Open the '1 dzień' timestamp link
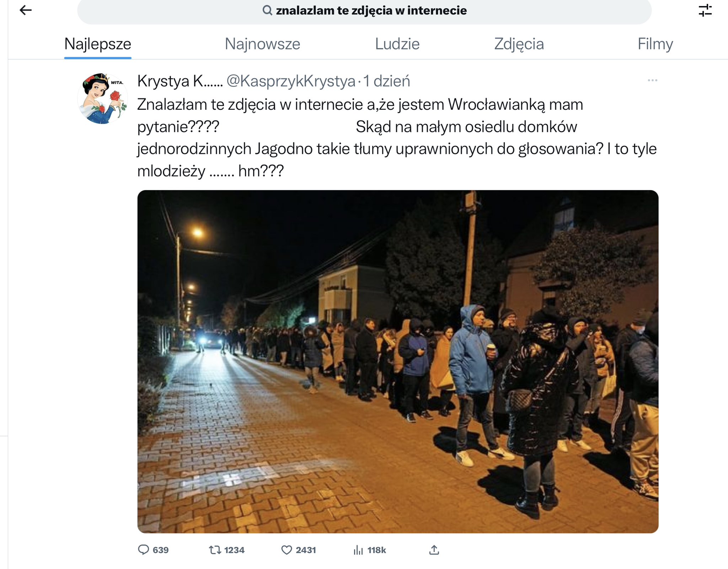Viewport: 728px width, 569px height. [x=386, y=81]
